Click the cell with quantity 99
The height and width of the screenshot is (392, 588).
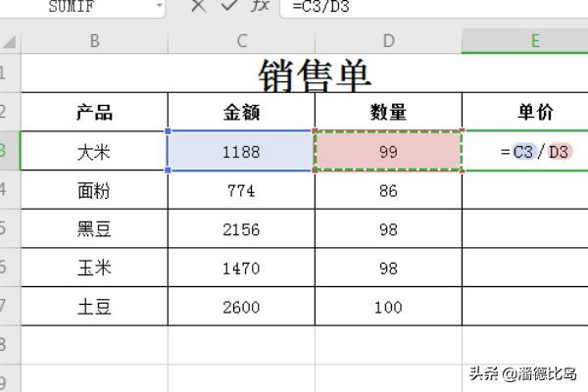[388, 151]
